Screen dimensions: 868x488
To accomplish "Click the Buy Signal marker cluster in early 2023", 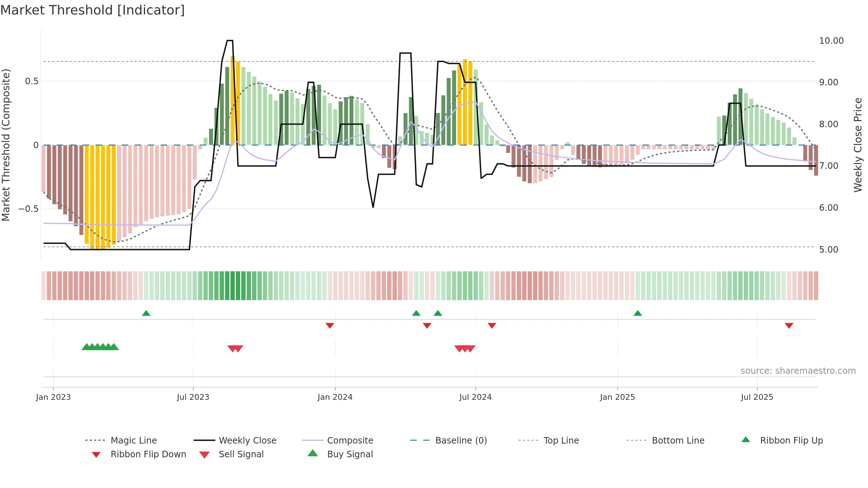I will (100, 347).
